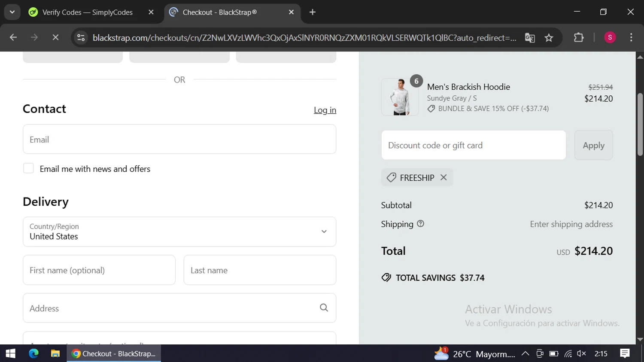This screenshot has width=644, height=362.
Task: Open Wi-Fi network tray icon
Action: click(568, 353)
